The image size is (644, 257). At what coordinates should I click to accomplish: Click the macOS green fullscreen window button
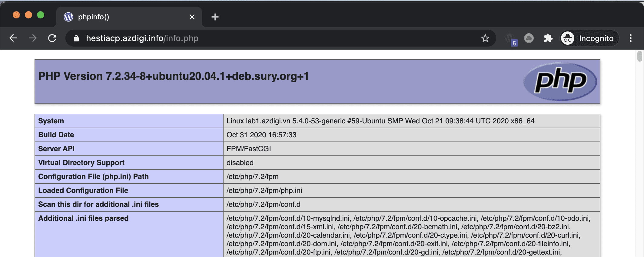pos(41,15)
